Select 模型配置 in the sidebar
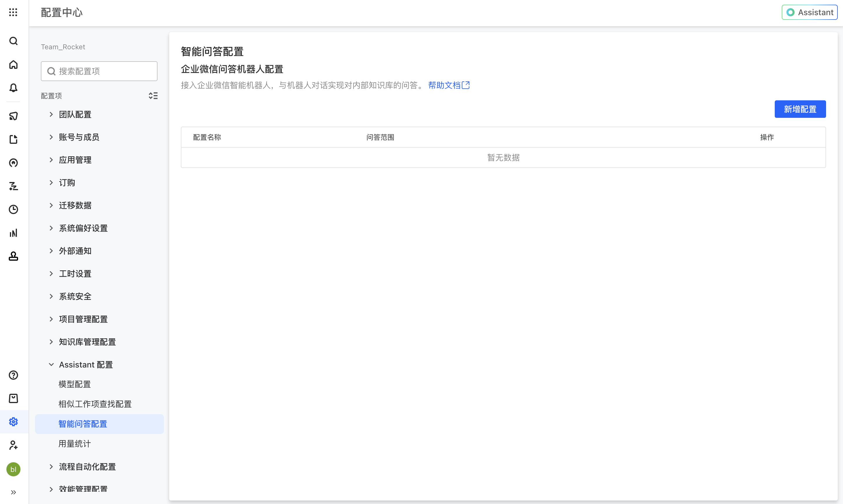Image resolution: width=843 pixels, height=504 pixels. pyautogui.click(x=75, y=384)
